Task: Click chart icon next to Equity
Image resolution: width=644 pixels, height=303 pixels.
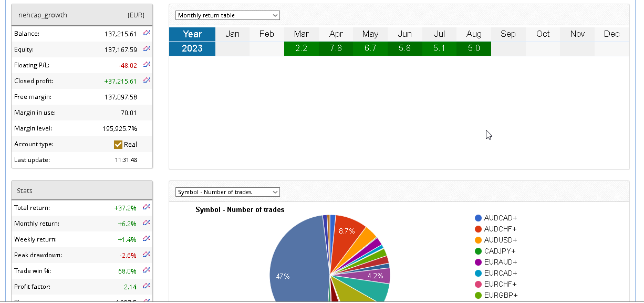Action: coord(147,49)
